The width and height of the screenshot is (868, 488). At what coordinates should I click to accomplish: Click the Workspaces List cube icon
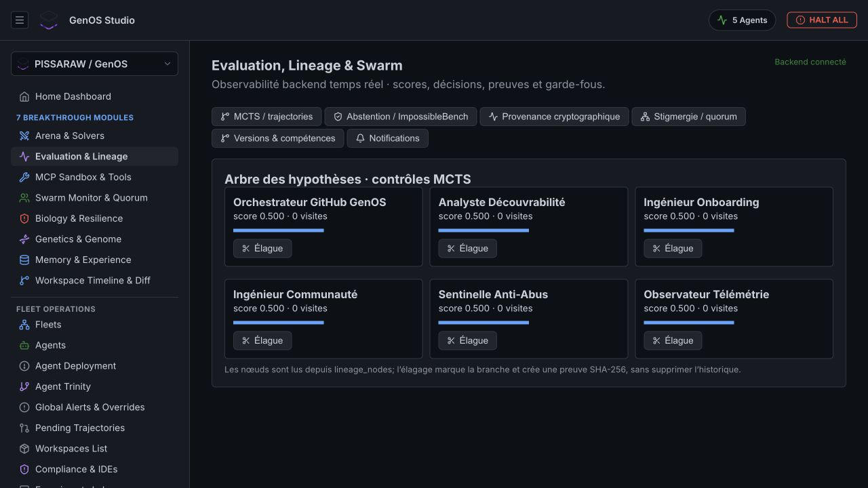24,449
